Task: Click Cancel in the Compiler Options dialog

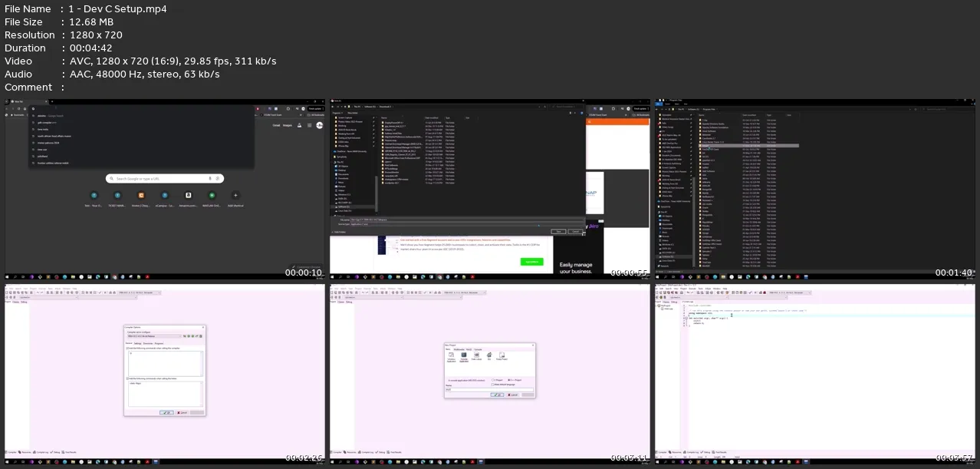Action: point(182,412)
